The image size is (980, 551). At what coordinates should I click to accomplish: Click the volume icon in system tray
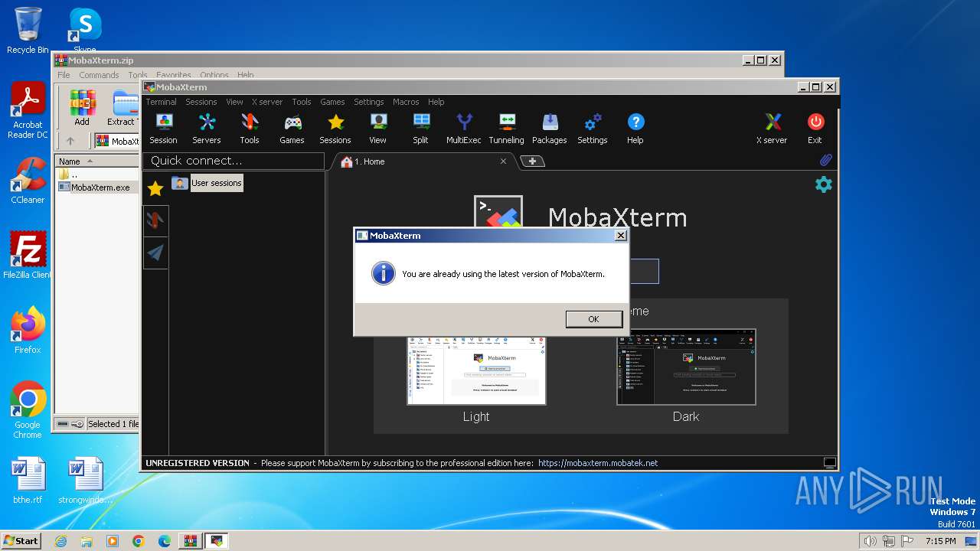870,541
